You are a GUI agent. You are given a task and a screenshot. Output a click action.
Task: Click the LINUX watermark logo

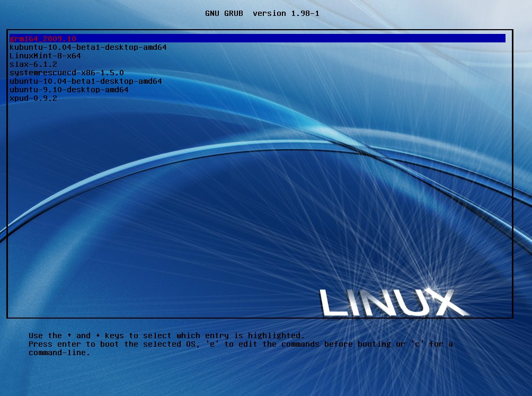pyautogui.click(x=392, y=302)
